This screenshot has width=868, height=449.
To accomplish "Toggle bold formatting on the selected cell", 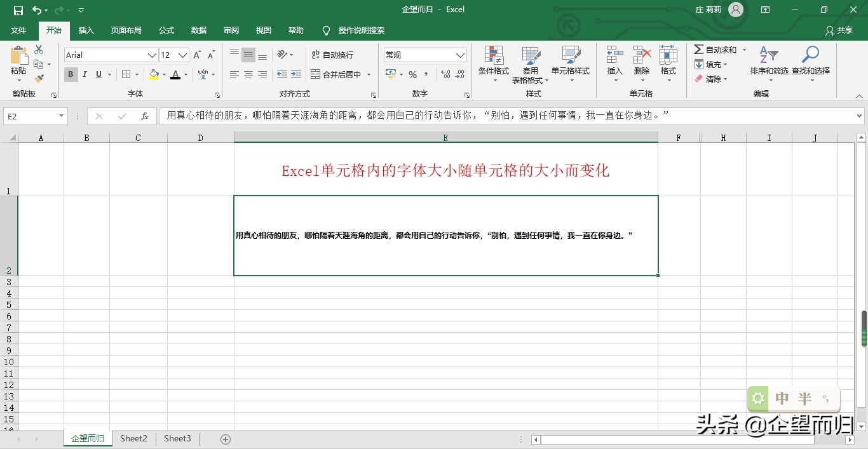I will coord(71,74).
